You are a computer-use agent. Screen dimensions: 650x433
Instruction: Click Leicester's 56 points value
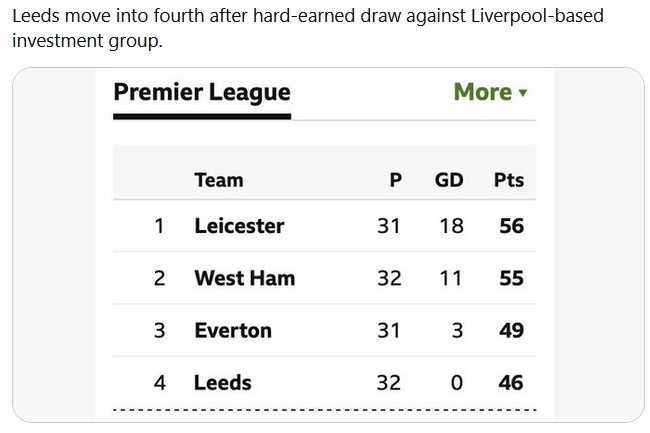[511, 226]
